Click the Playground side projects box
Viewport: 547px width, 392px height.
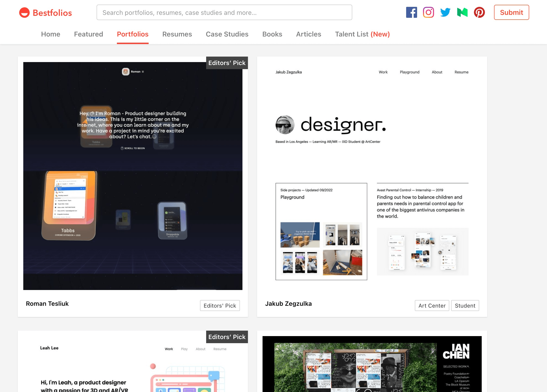[321, 231]
